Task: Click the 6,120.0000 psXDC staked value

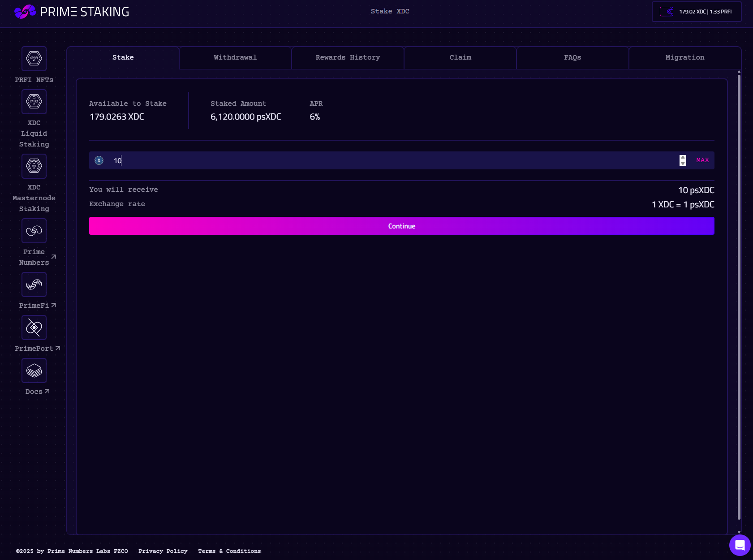Action: point(246,117)
